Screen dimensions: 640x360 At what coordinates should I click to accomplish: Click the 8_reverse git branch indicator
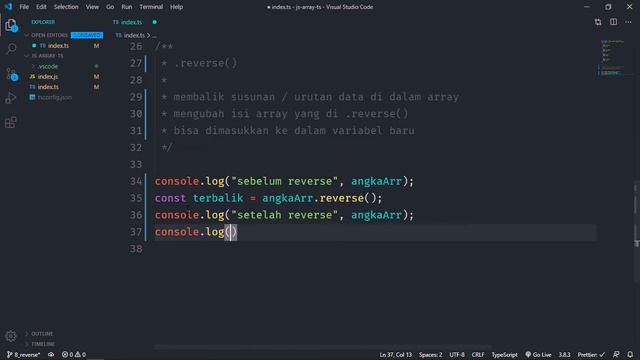pyautogui.click(x=23, y=355)
